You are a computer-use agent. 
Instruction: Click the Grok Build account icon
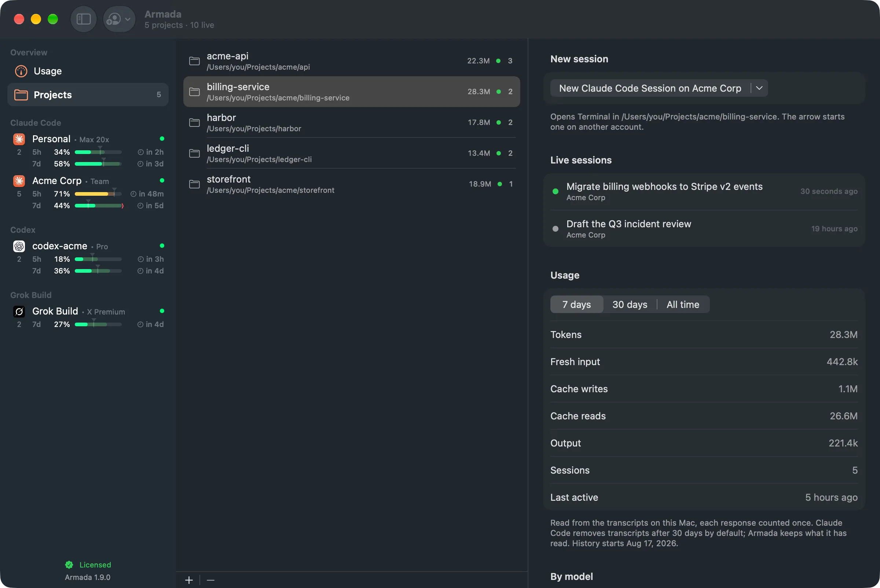tap(19, 311)
